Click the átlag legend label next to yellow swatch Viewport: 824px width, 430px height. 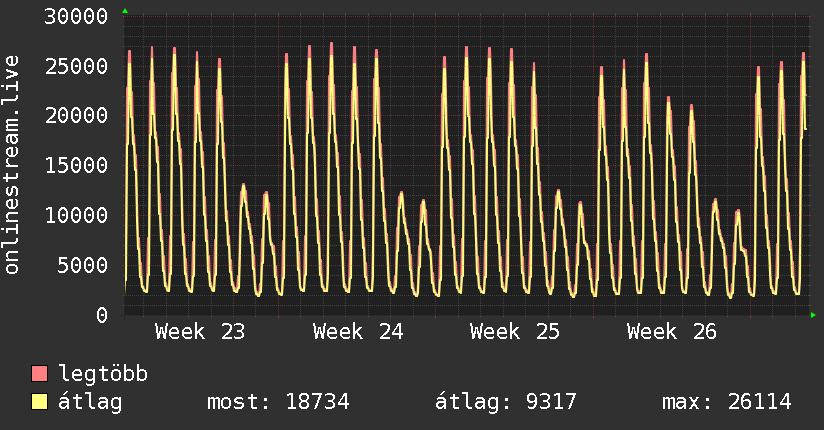pos(90,402)
